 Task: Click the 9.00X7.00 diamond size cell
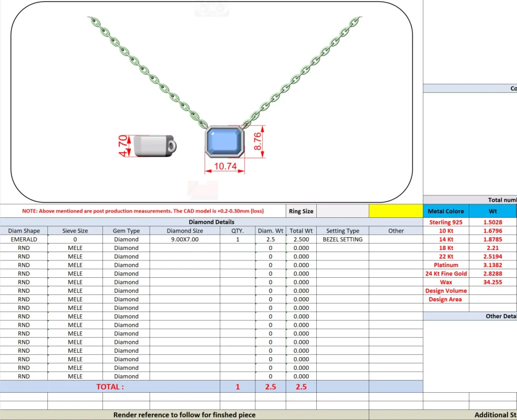(184, 239)
